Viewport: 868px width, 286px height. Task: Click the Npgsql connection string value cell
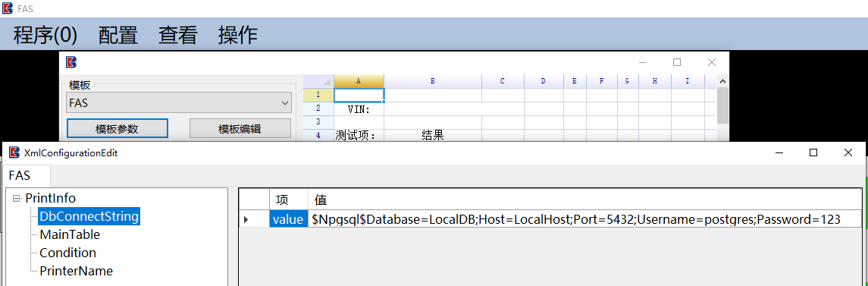pos(584,219)
